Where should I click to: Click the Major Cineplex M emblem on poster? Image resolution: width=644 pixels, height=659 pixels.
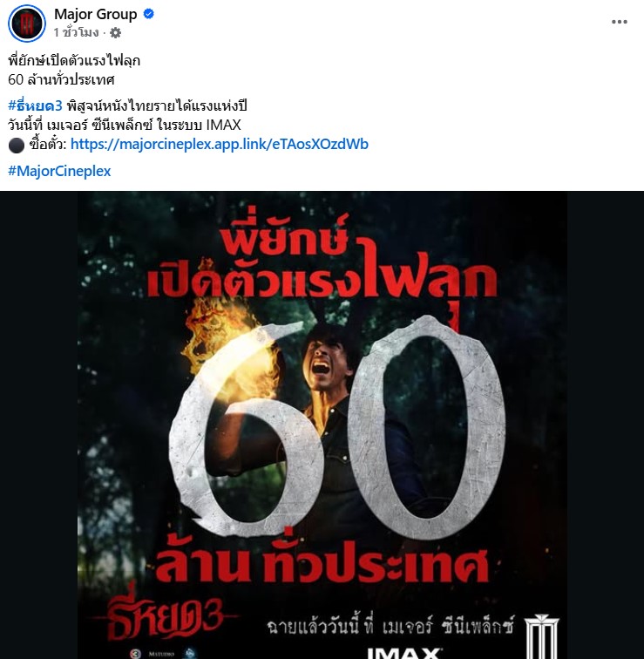[x=542, y=636]
